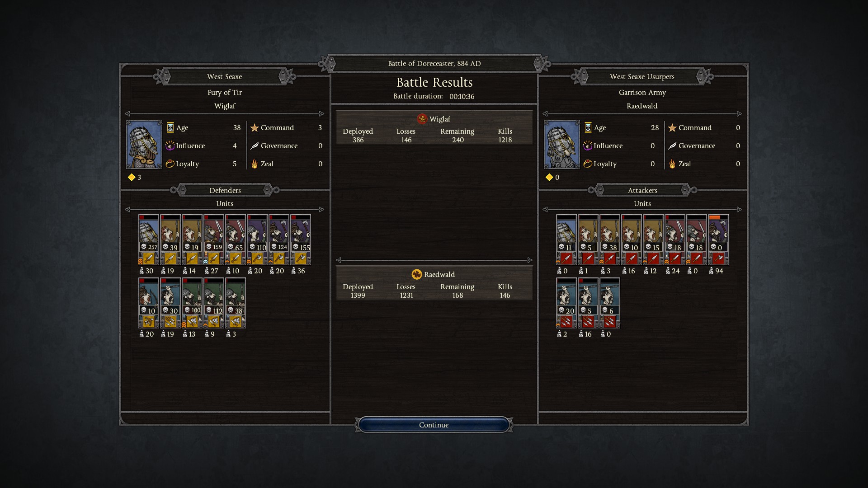The height and width of the screenshot is (488, 868).
Task: Click attacker unit card with 38 kills
Action: tap(610, 240)
